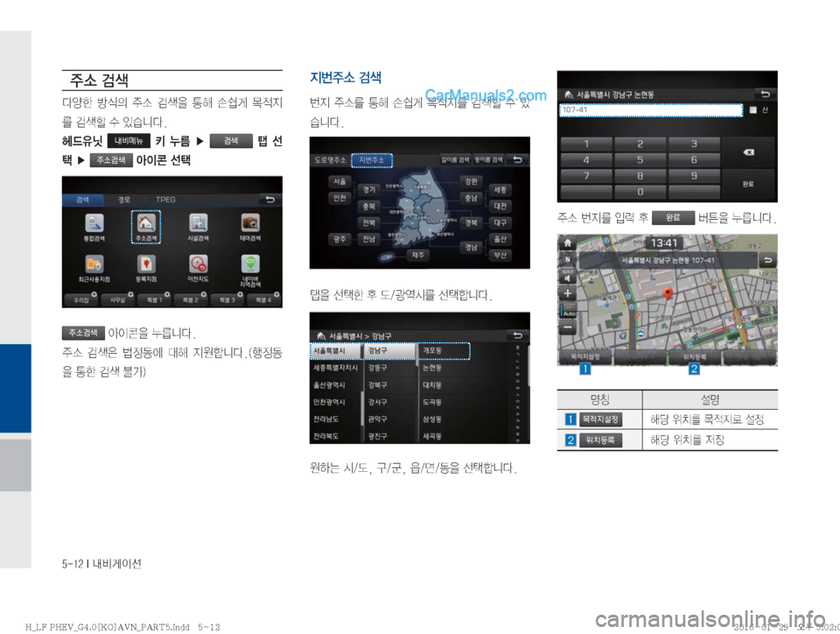Tap the plus badge on 사무실 shortcut
The width and height of the screenshot is (840, 634).
point(130,294)
